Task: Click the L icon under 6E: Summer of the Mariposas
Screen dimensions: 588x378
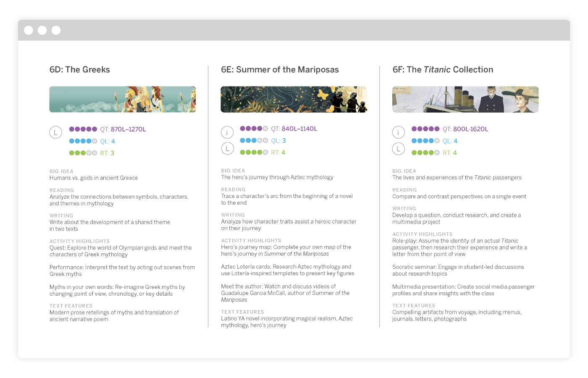Action: tap(227, 148)
